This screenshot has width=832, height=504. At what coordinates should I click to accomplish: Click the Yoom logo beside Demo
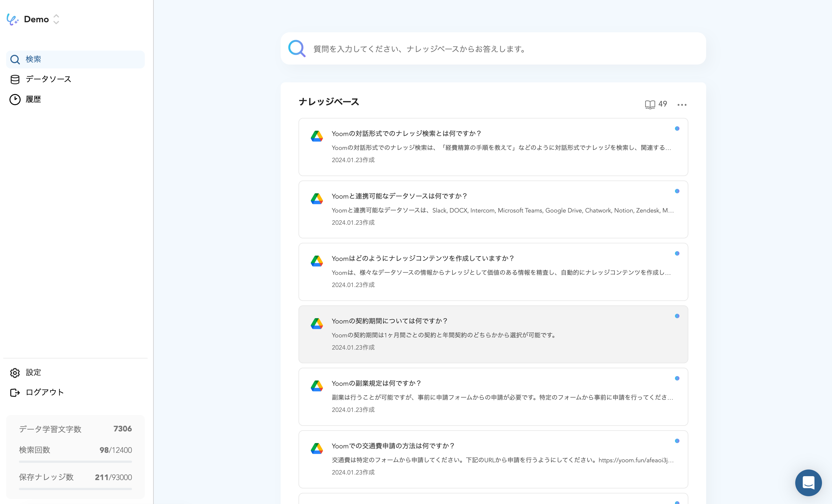click(x=13, y=19)
